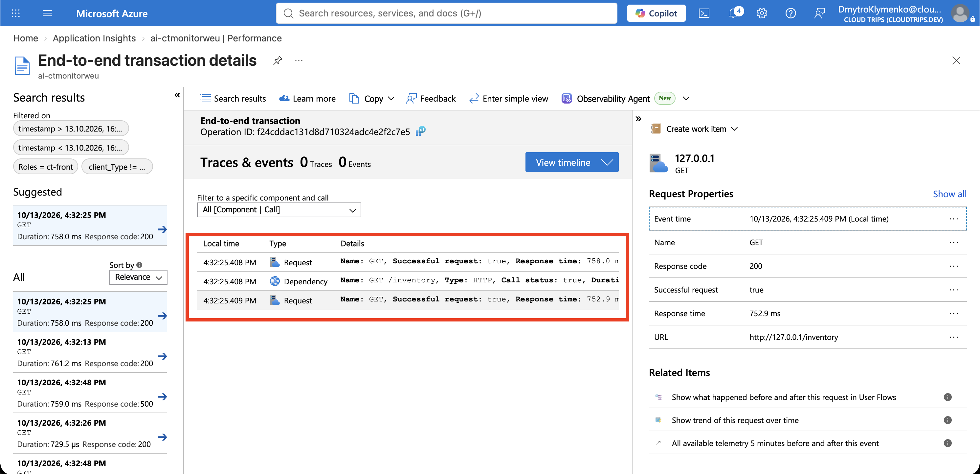The width and height of the screenshot is (980, 474).
Task: Open Copilot button
Action: [656, 13]
